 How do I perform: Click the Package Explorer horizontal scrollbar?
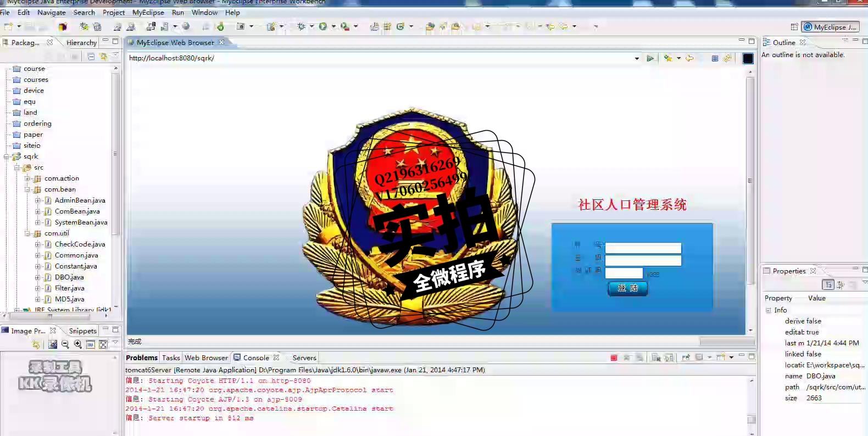point(49,316)
